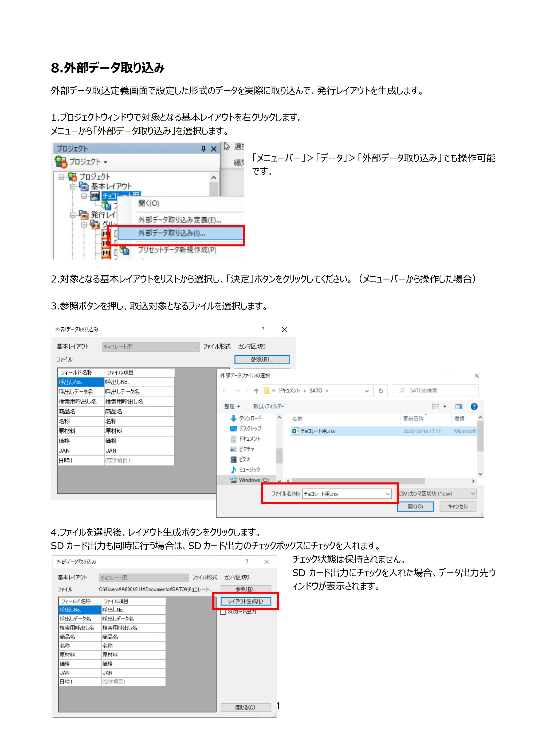Sort by the 更新日時 column header
The image size is (534, 756).
coord(413,418)
